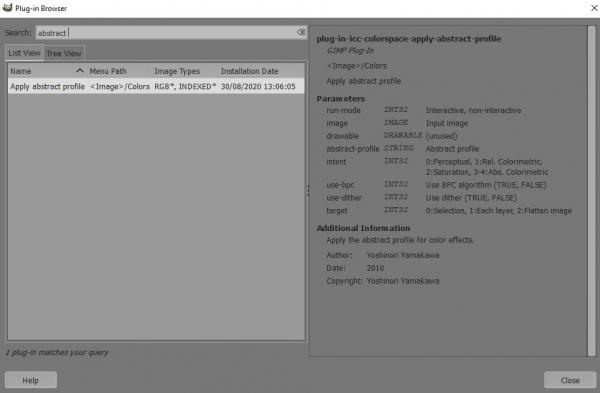
Task: Click the empty area of the plug-in list
Action: (x=156, y=216)
